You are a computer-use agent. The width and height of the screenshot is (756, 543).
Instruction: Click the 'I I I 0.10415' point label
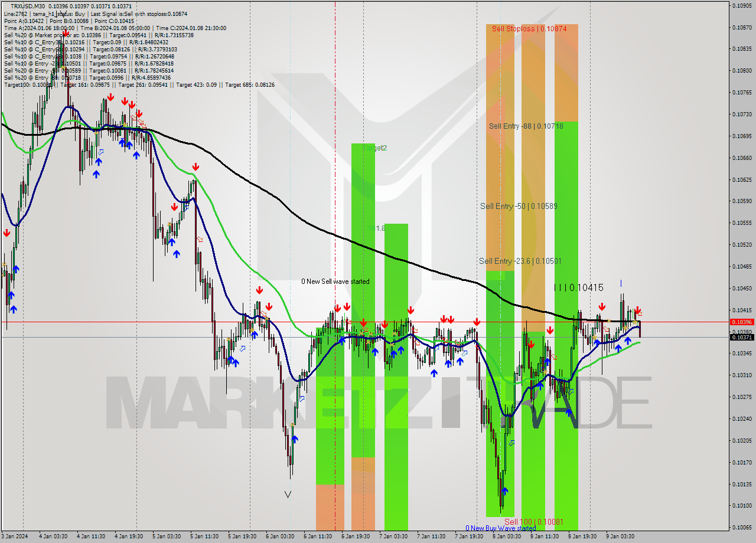point(579,287)
